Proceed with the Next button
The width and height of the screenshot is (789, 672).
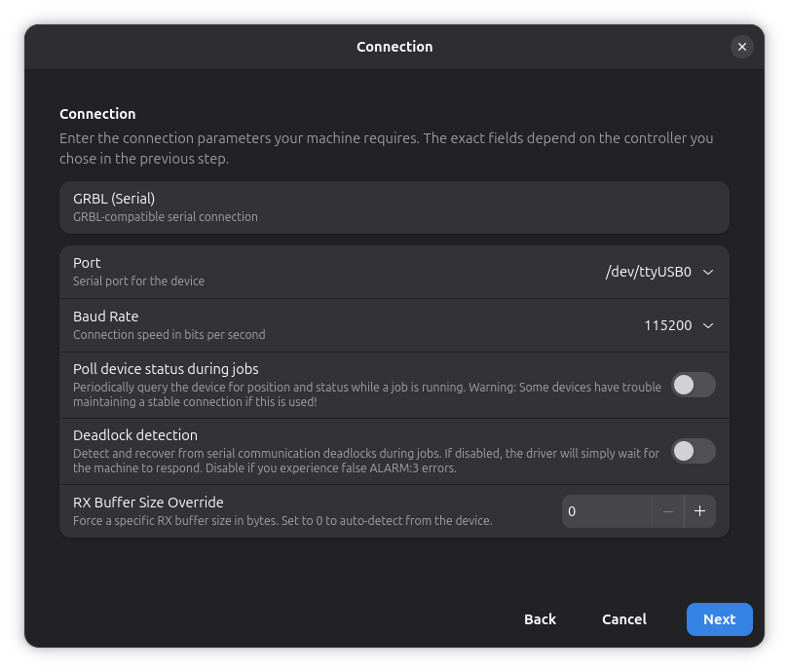click(x=720, y=619)
